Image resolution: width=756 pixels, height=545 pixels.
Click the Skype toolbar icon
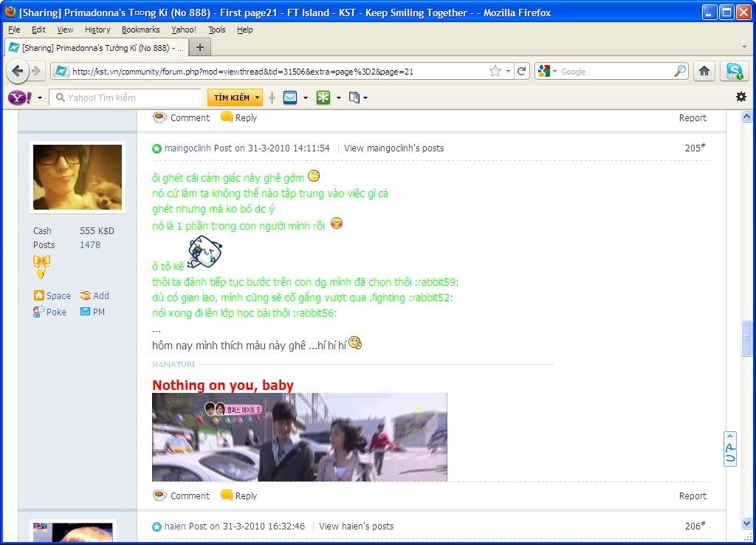tap(735, 72)
